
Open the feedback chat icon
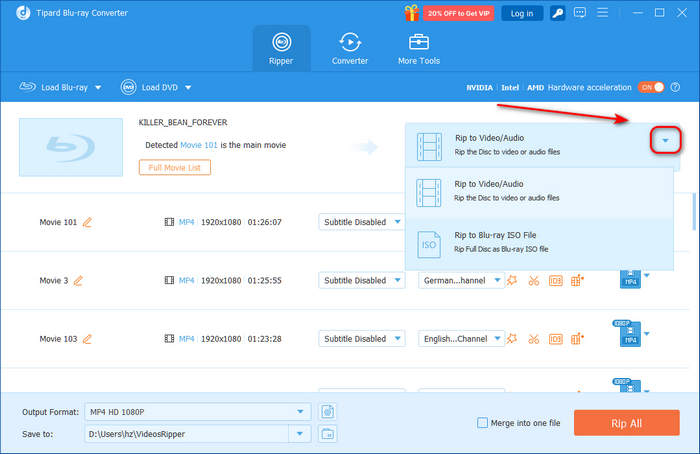pyautogui.click(x=579, y=12)
